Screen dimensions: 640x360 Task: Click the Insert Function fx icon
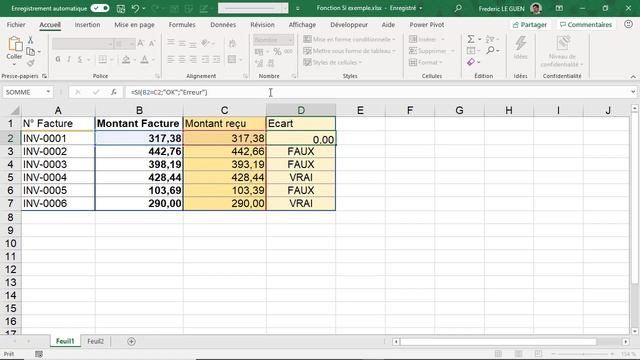[x=114, y=92]
